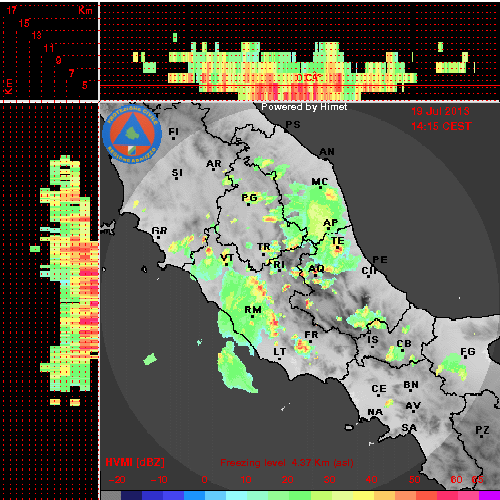Click the Powered by Himet text
This screenshot has height=500, width=500.
tap(304, 107)
